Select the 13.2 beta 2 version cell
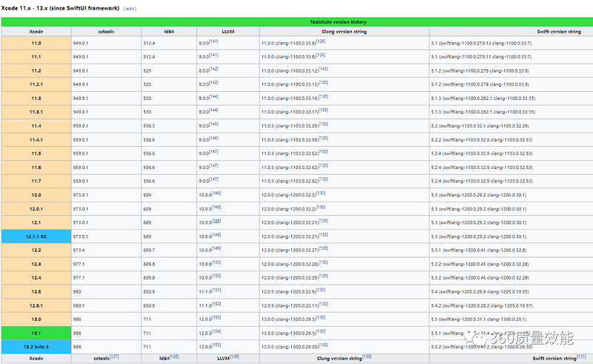The width and height of the screenshot is (593, 364). click(36, 347)
